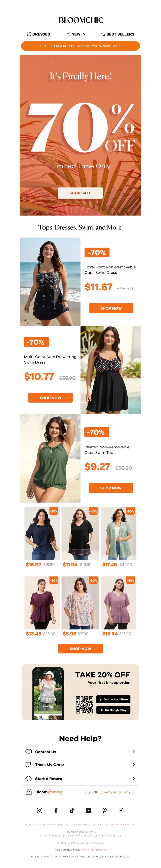This screenshot has width=161, height=868.
Task: Select the Track My Order truck icon
Action: 29,765
